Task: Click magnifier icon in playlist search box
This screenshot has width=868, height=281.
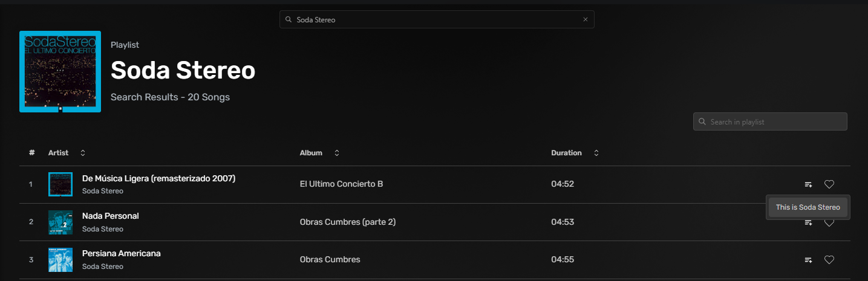Action: pyautogui.click(x=702, y=121)
